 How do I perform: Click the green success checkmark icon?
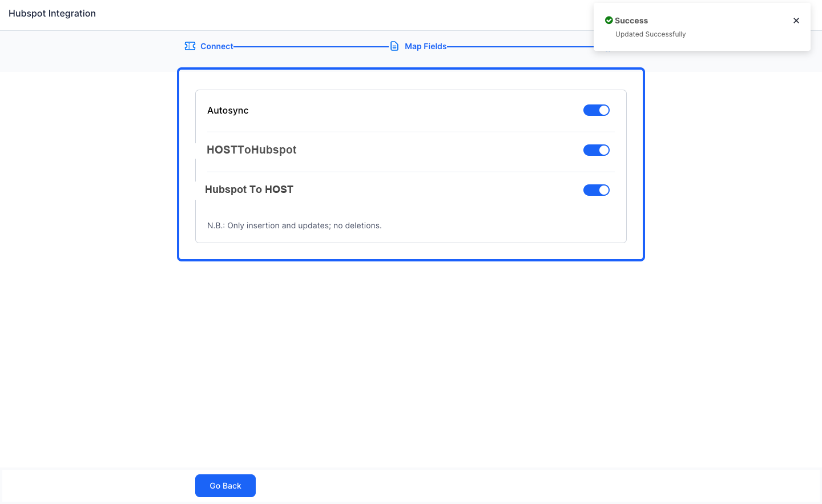(x=609, y=21)
